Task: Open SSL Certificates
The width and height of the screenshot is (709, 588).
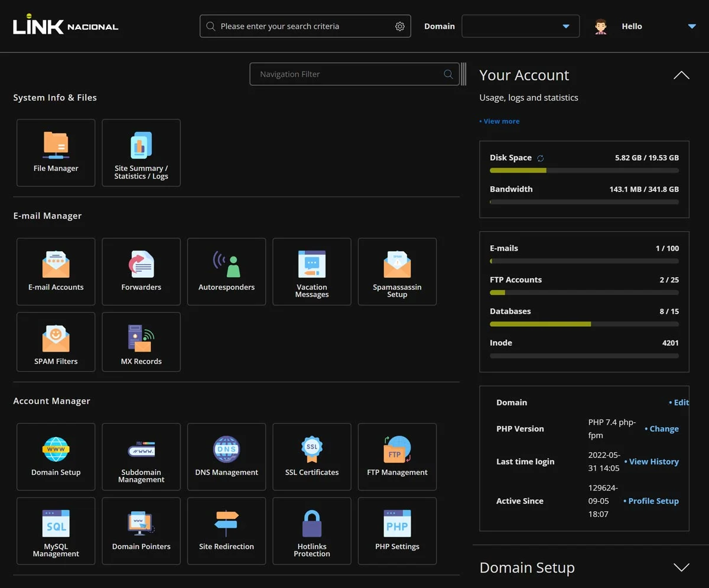Action: coord(312,457)
